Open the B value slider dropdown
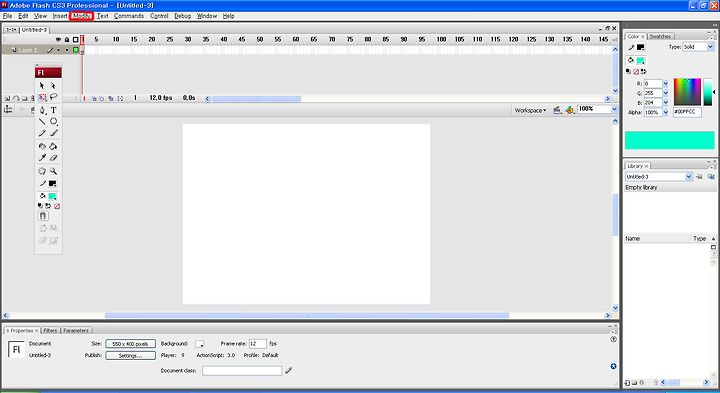The width and height of the screenshot is (720, 393). coord(665,103)
